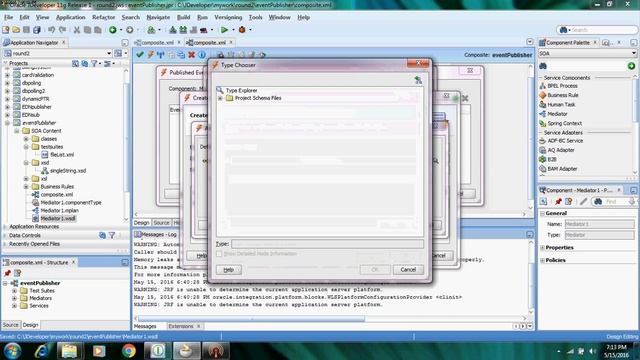Click Help in Type Chooser dialog
The height and width of the screenshot is (360, 640).
pyautogui.click(x=229, y=270)
